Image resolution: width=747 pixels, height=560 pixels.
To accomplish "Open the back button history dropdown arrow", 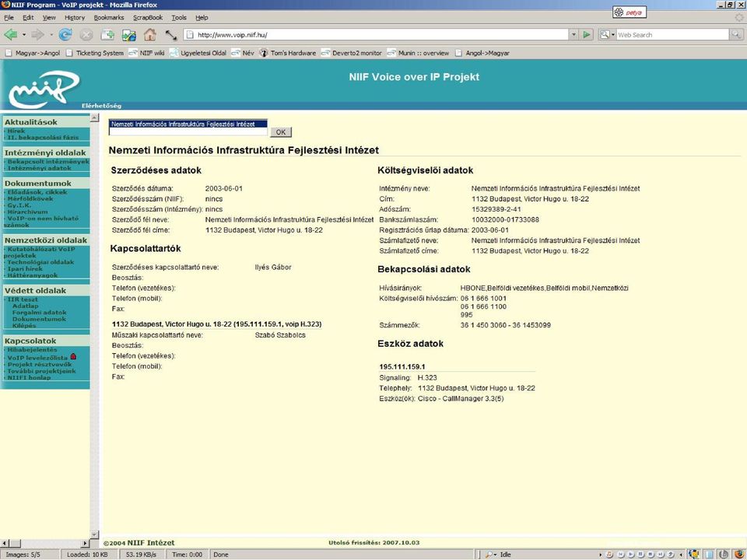I will [x=24, y=35].
